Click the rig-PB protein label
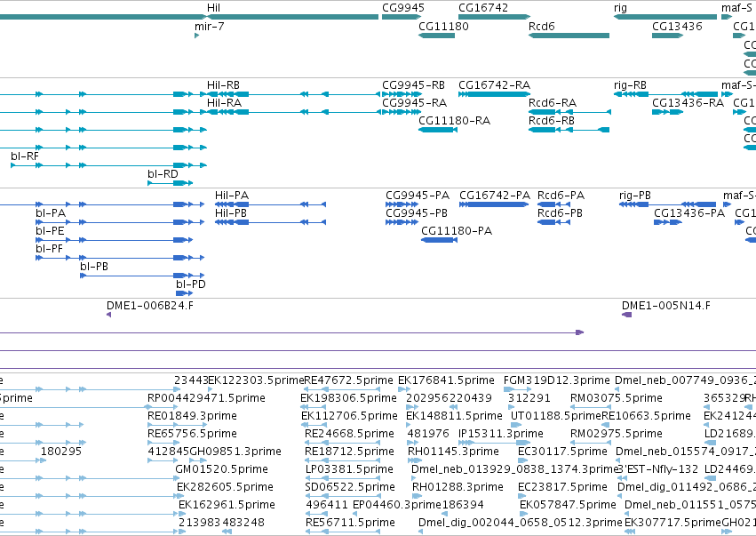Image resolution: width=756 pixels, height=536 pixels. (x=635, y=196)
